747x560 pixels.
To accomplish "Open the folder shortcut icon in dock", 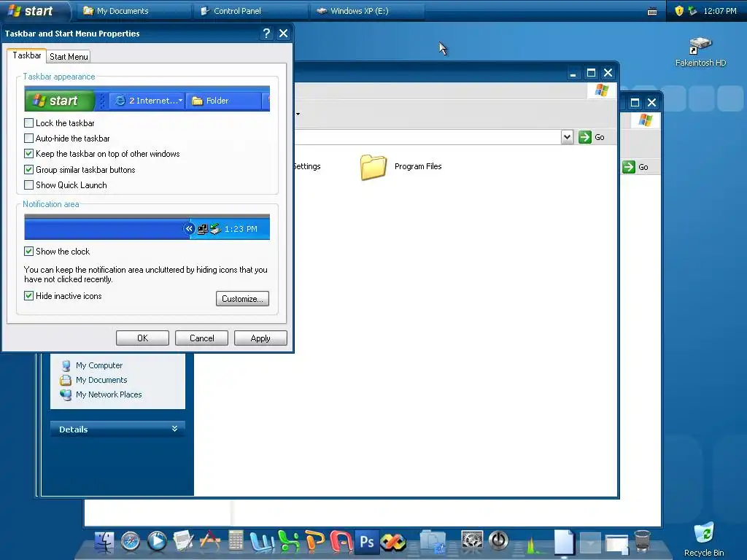I will (x=433, y=542).
